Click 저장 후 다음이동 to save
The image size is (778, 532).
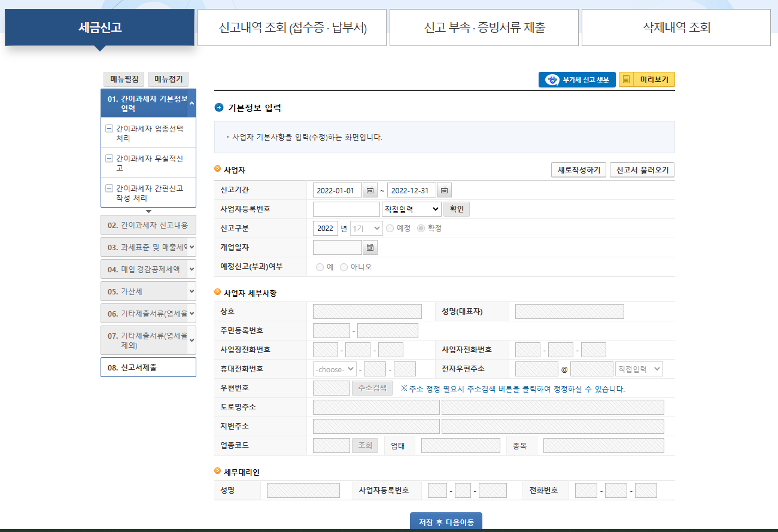(x=446, y=521)
